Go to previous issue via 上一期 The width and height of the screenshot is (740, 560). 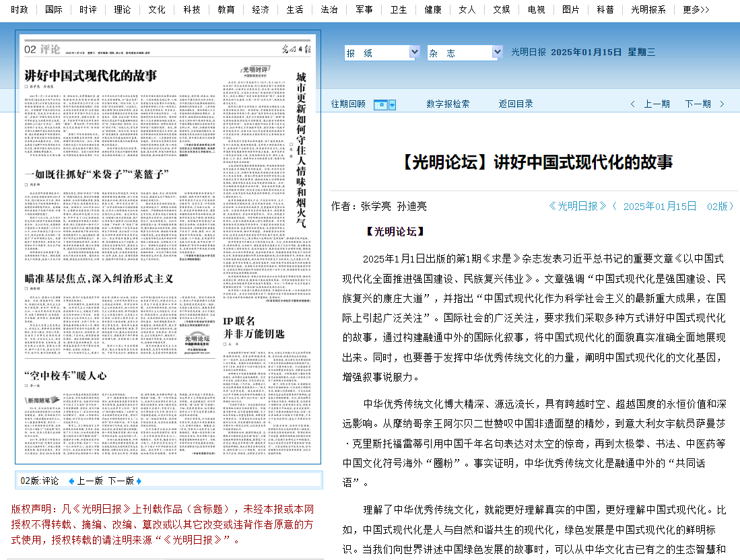(x=657, y=104)
